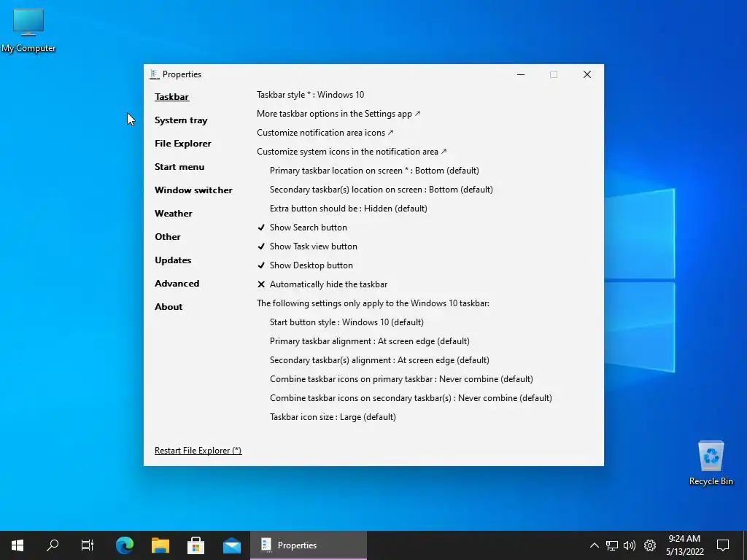The height and width of the screenshot is (560, 747).
Task: Change Taskbar icon size setting
Action: point(333,417)
